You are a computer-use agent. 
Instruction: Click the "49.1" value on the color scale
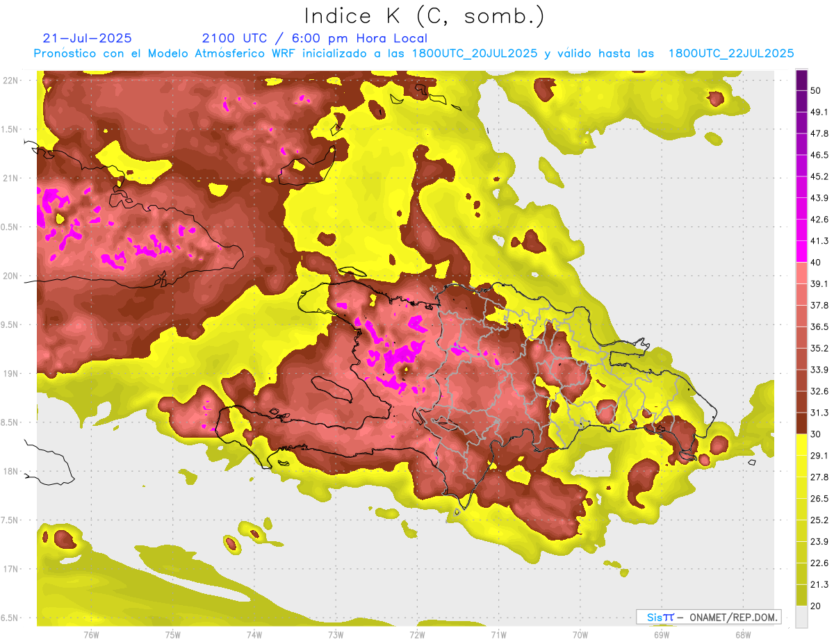click(x=819, y=112)
